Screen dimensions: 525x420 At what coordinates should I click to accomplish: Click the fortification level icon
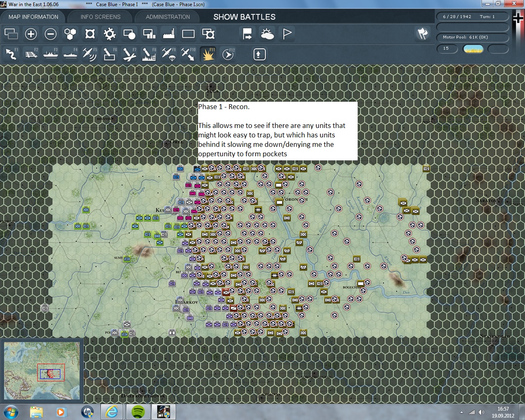point(90,34)
